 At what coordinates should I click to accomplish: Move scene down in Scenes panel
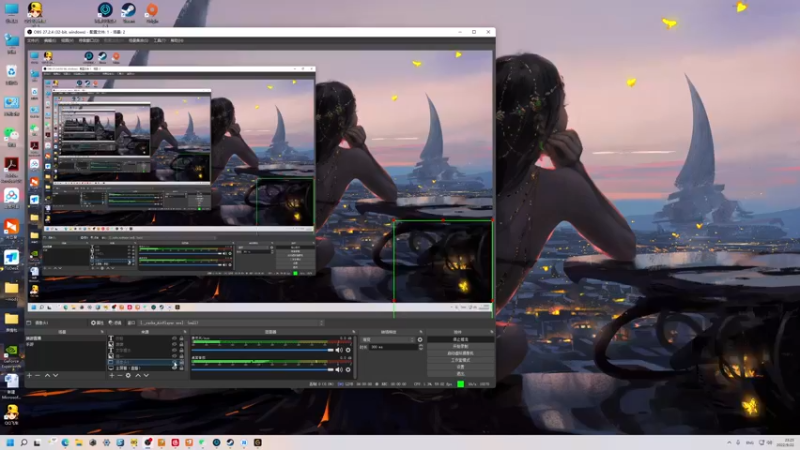55,376
